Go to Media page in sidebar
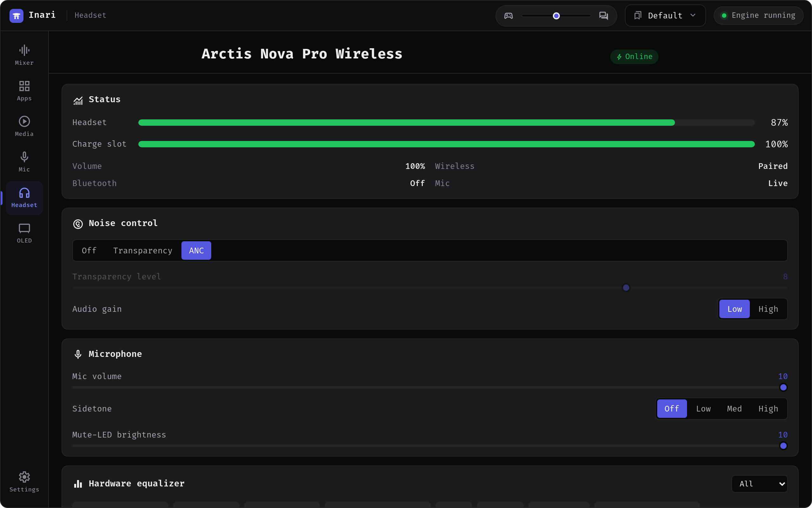The image size is (812, 508). [x=24, y=127]
